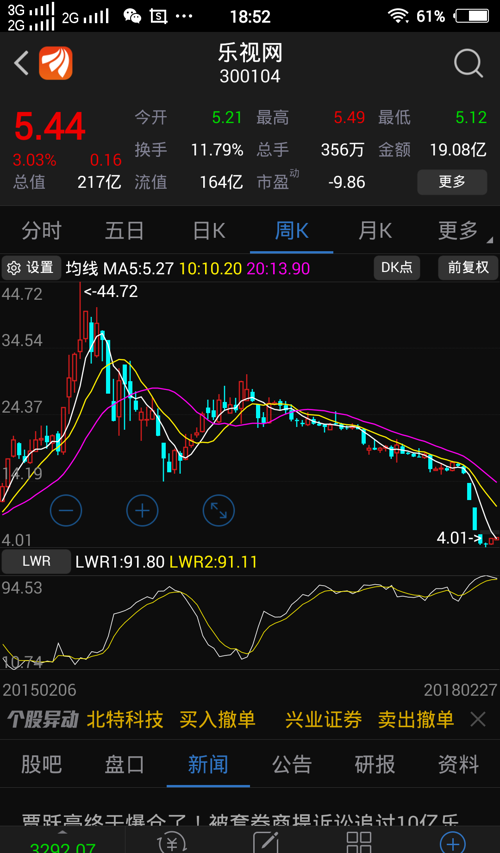This screenshot has height=853, width=500.
Task: Tap 北特科技 in stock movement ticker
Action: coord(125,720)
